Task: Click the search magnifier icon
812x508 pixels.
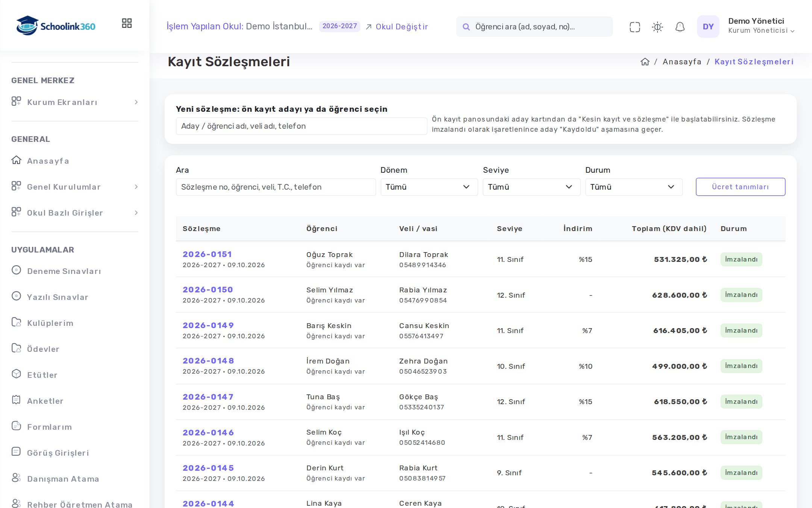Action: click(x=466, y=27)
